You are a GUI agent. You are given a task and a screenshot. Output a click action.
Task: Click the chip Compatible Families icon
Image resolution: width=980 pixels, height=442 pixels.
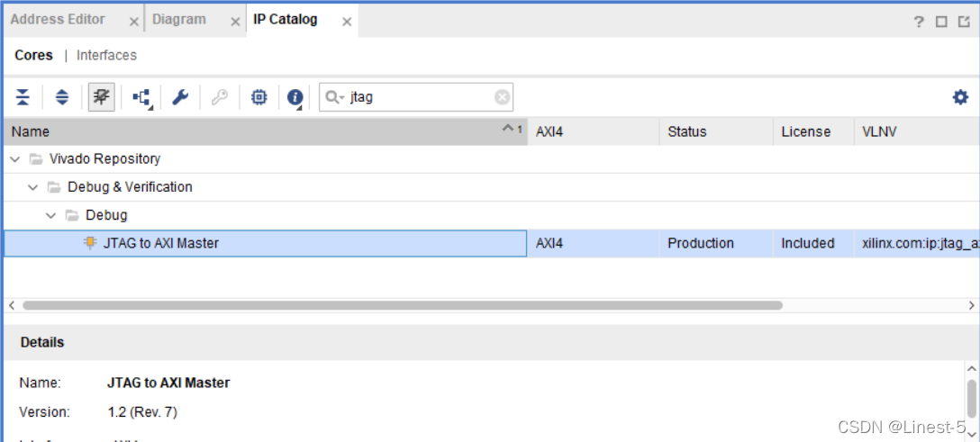[x=259, y=97]
